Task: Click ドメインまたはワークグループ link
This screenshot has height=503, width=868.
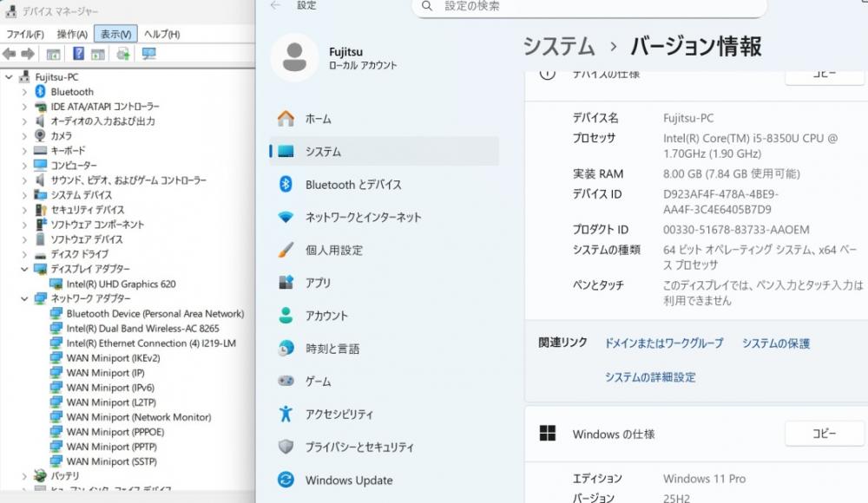Action: pos(664,343)
